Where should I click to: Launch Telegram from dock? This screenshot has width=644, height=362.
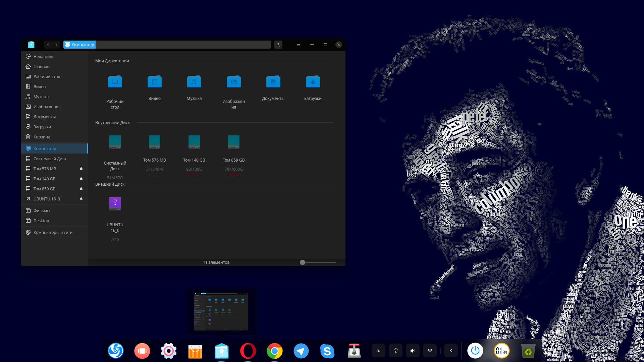[x=301, y=351]
